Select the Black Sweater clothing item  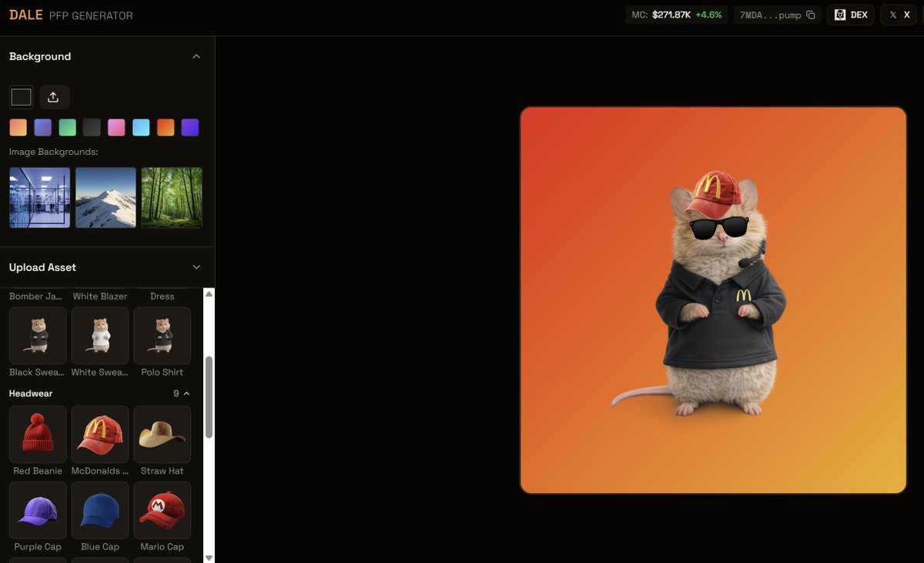pos(37,335)
